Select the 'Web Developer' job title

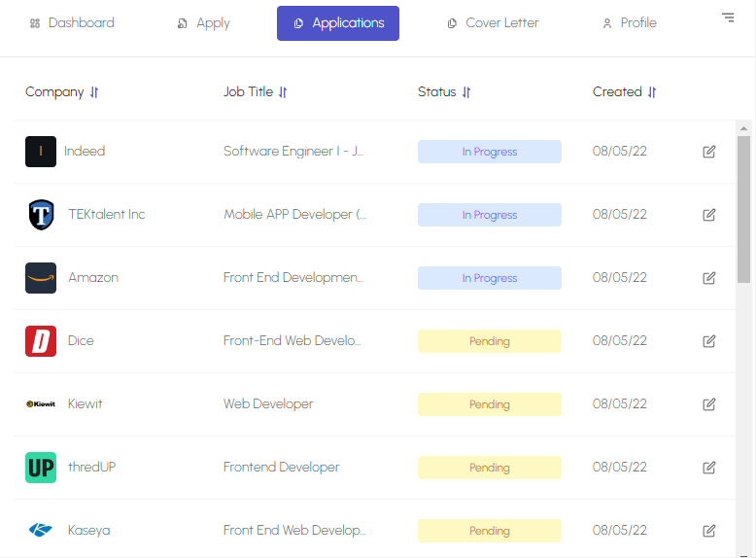268,403
